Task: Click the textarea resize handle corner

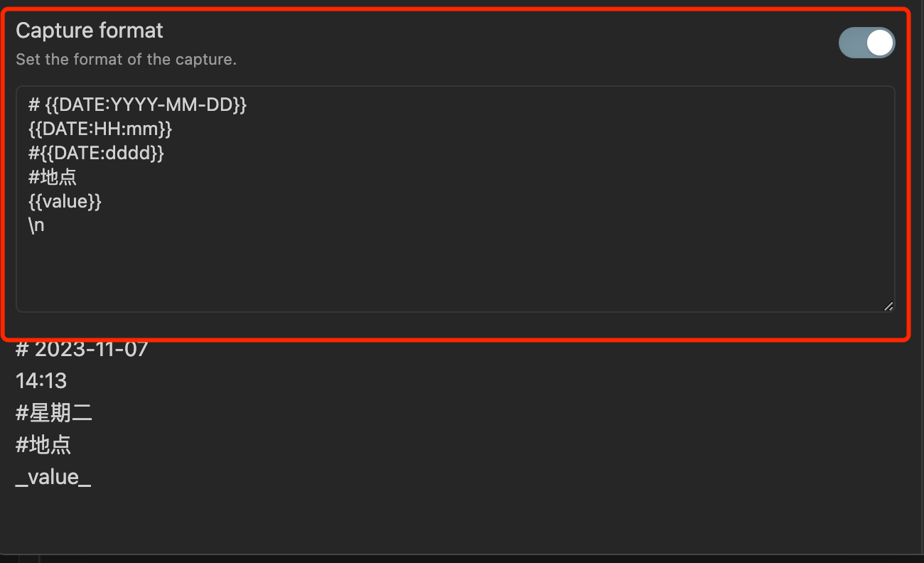Action: [888, 306]
